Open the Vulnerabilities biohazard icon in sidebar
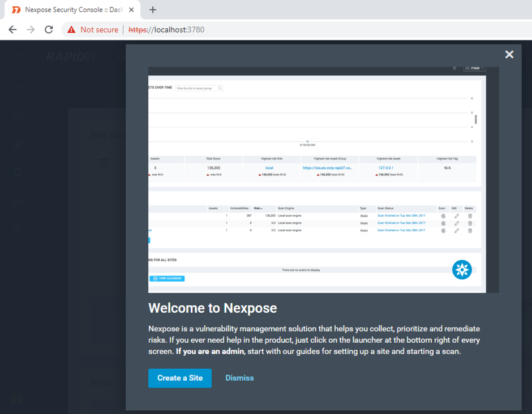532x414 pixels. pos(18,145)
